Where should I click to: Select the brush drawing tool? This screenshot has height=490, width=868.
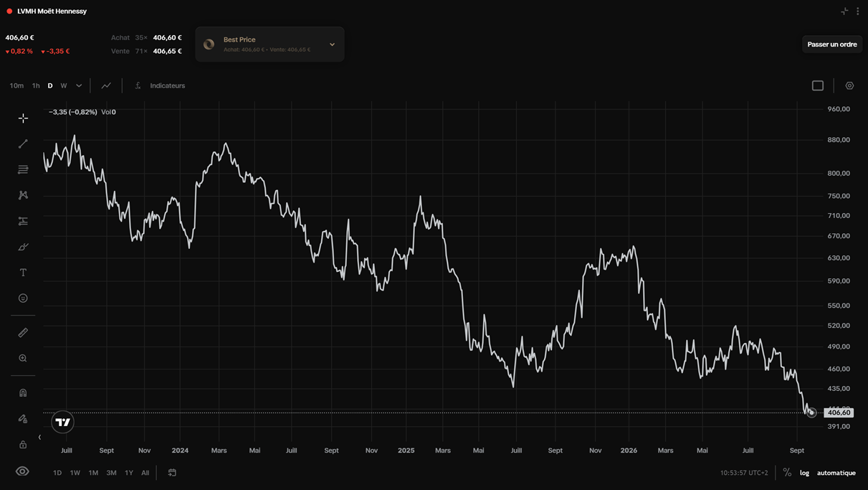[x=23, y=247]
